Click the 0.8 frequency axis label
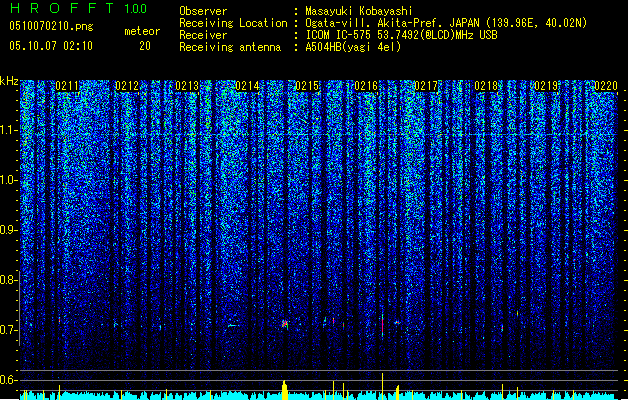The image size is (629, 400). [x=9, y=280]
